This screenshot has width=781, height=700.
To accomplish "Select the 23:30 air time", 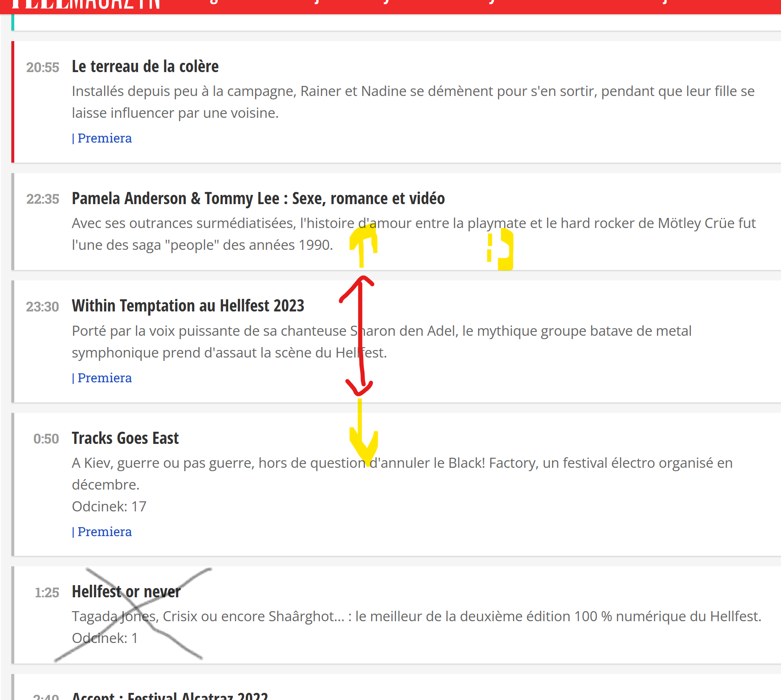I will pos(43,307).
